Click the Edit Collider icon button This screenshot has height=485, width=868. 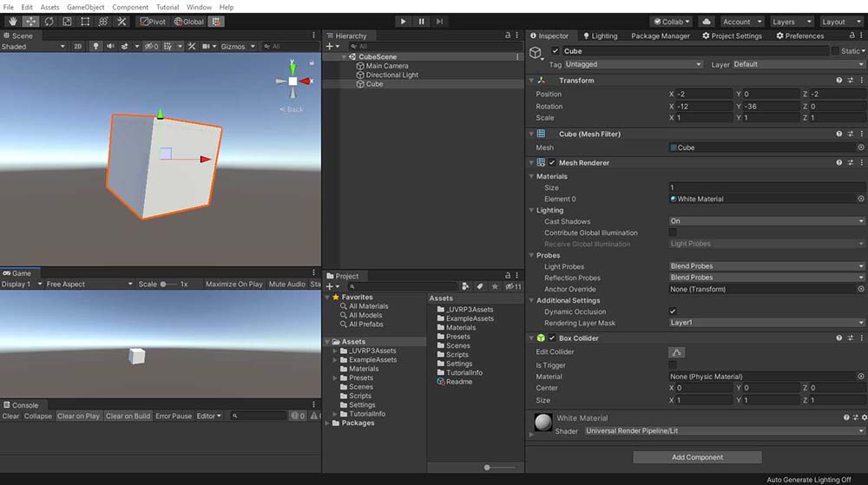point(676,352)
